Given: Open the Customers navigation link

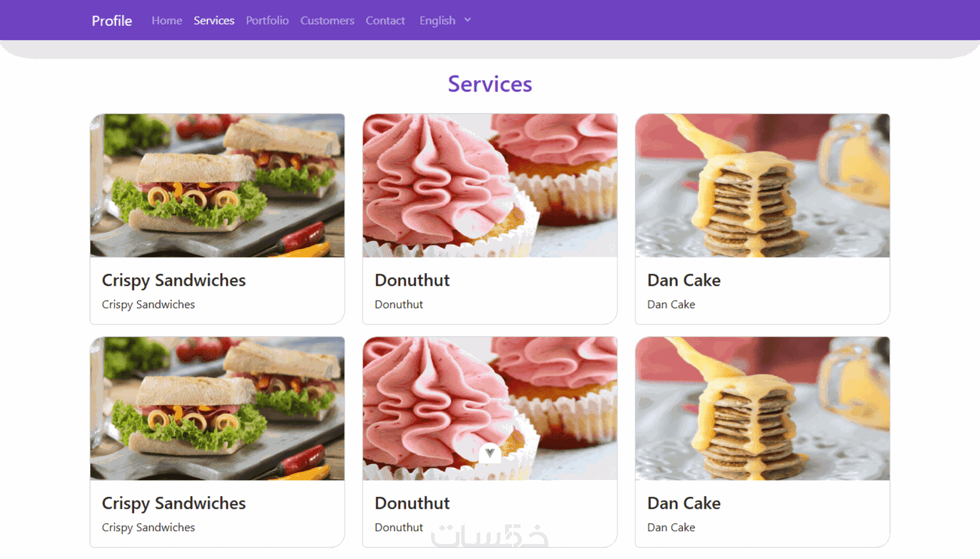Looking at the screenshot, I should coord(327,20).
